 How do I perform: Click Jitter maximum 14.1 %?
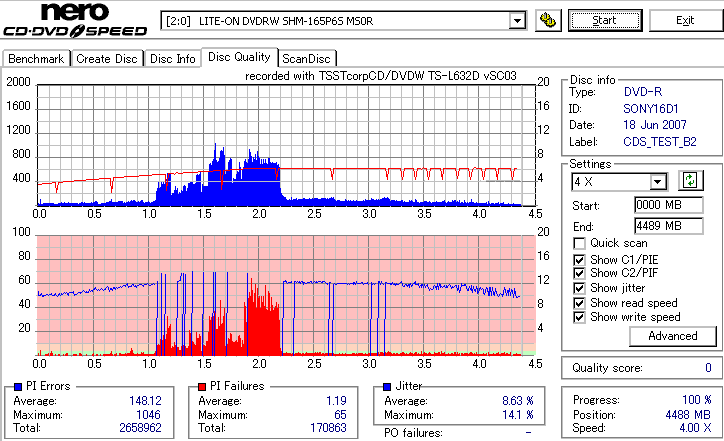coord(518,415)
